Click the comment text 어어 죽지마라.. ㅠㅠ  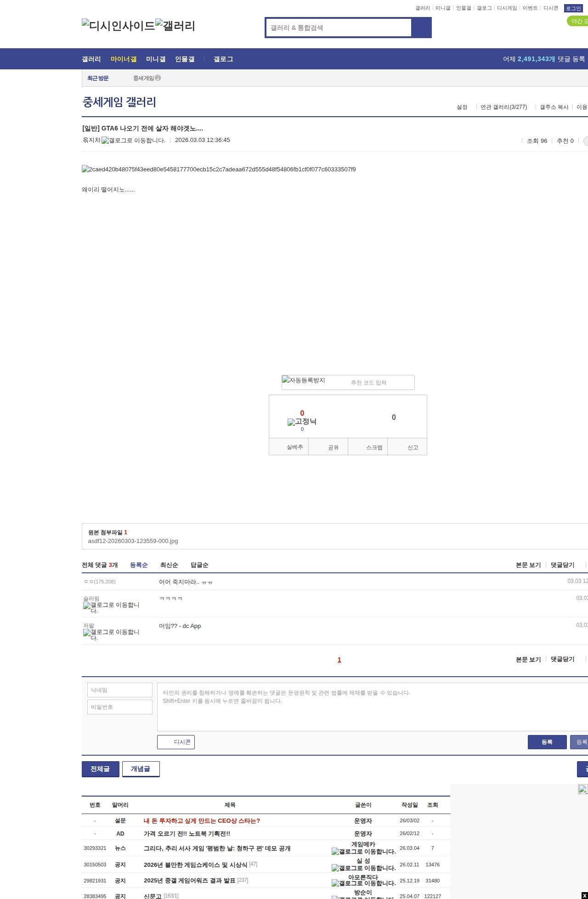click(186, 582)
